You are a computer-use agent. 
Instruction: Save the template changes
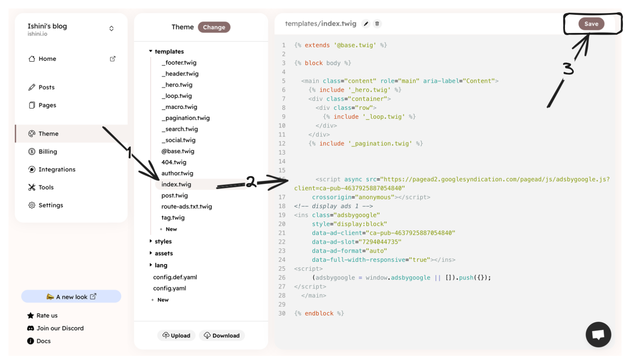(x=591, y=24)
